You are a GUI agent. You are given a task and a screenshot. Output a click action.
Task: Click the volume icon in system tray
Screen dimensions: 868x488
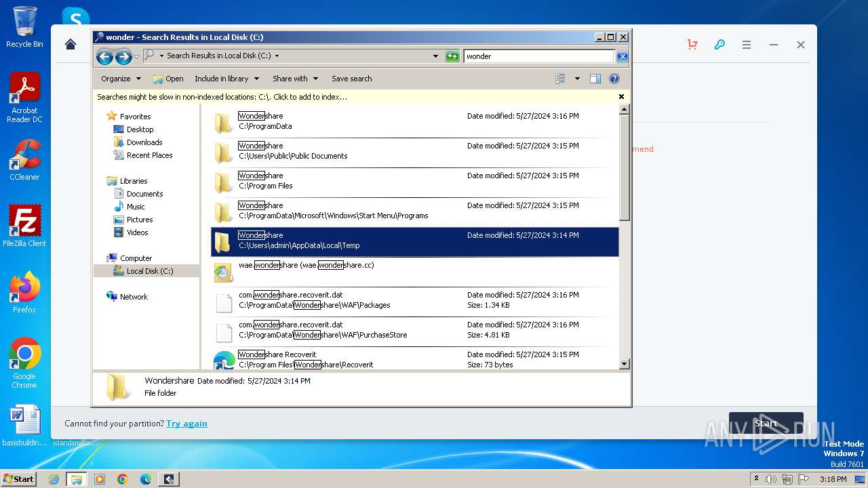[x=771, y=479]
